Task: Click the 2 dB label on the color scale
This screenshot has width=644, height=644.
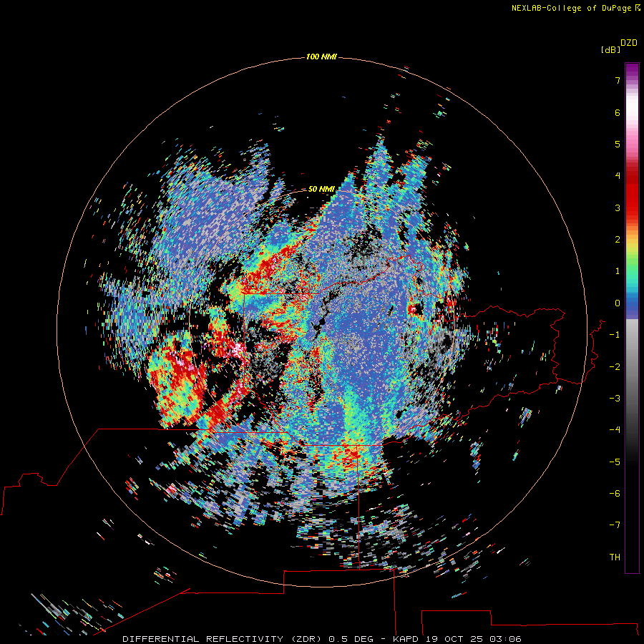Action: point(618,240)
